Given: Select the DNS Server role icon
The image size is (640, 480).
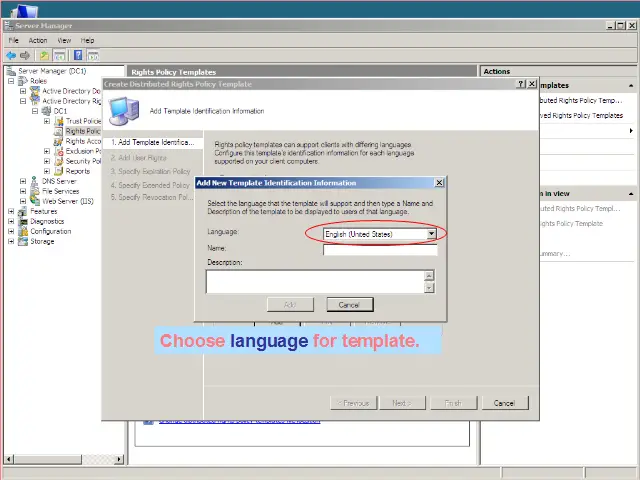Looking at the screenshot, I should pos(35,181).
